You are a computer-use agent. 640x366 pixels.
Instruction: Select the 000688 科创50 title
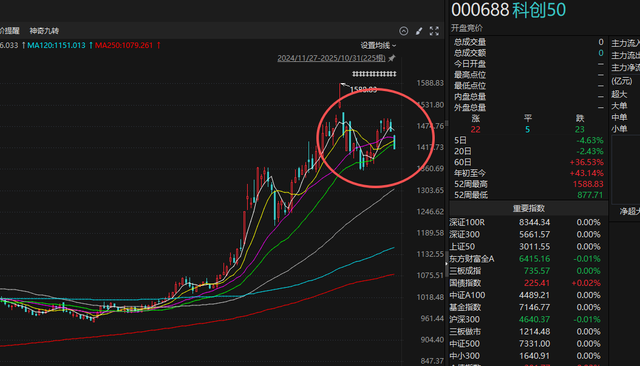click(508, 10)
